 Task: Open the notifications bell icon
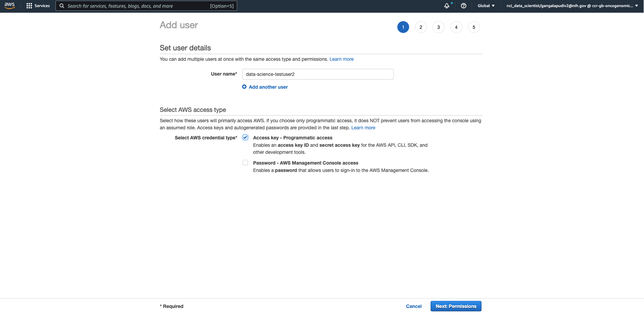[x=447, y=6]
